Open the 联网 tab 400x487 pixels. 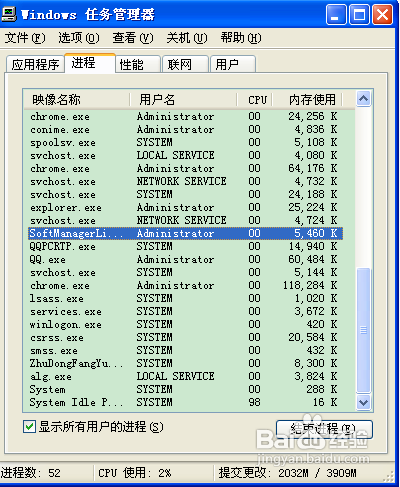[185, 64]
